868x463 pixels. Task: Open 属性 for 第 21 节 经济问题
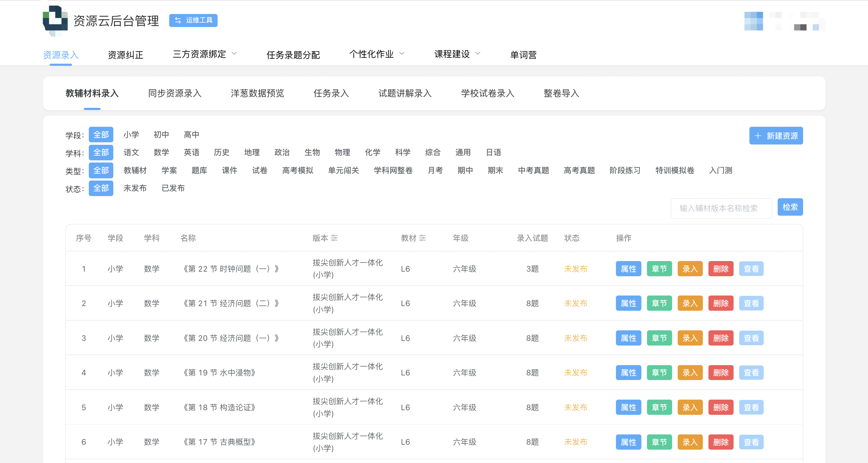pyautogui.click(x=628, y=303)
